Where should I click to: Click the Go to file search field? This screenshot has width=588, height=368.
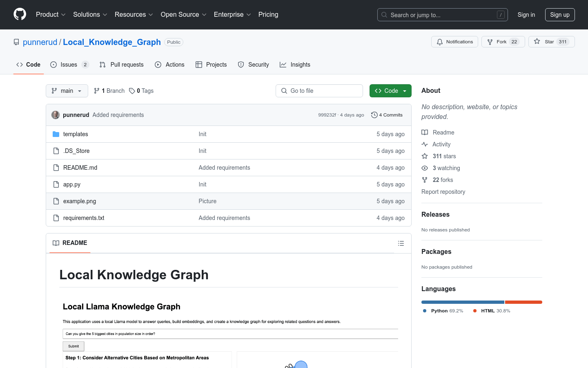tap(319, 90)
